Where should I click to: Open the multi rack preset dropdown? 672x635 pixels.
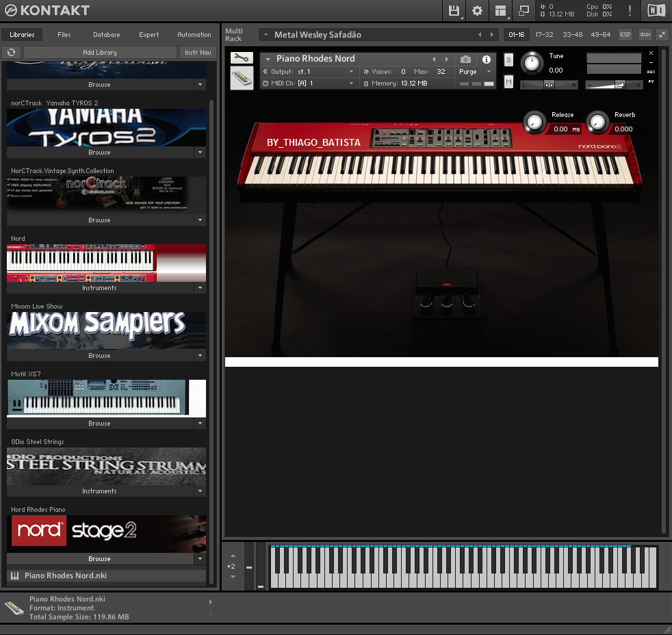(266, 35)
